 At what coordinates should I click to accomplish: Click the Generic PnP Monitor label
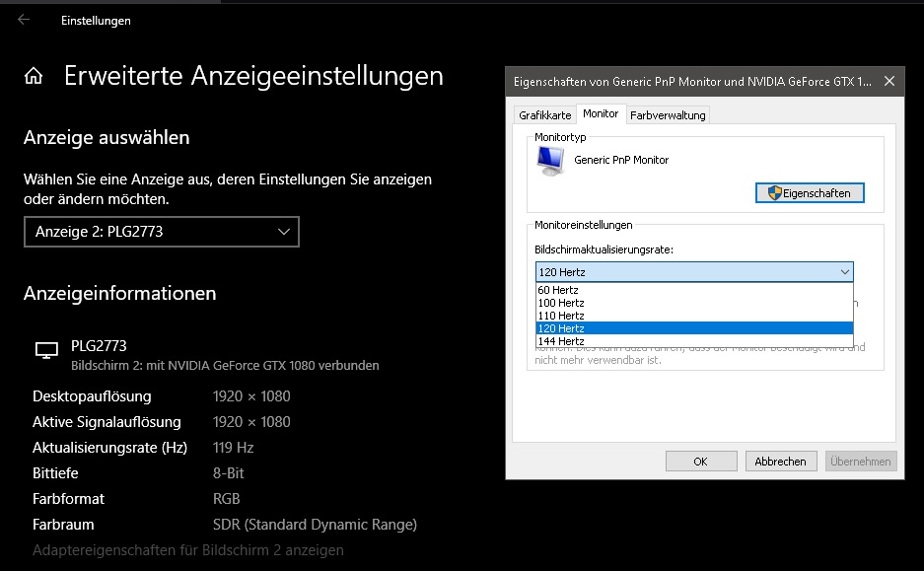tap(621, 161)
